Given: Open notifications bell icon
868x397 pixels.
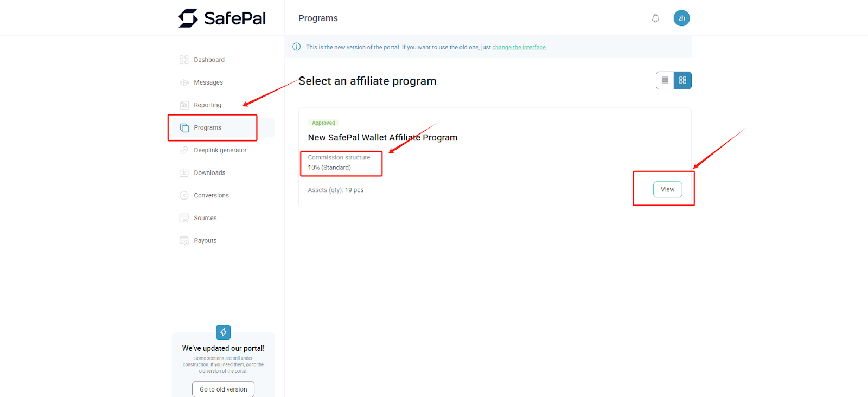Looking at the screenshot, I should pos(655,18).
